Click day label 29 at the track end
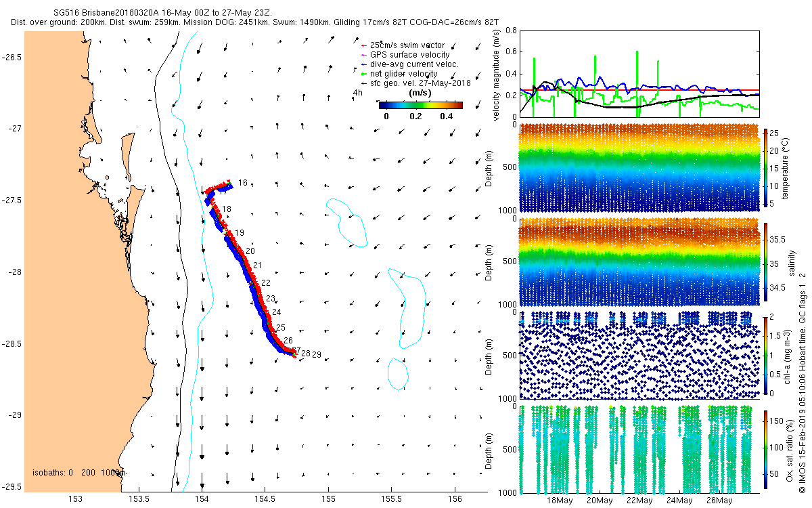Image resolution: width=812 pixels, height=508 pixels. click(x=317, y=354)
